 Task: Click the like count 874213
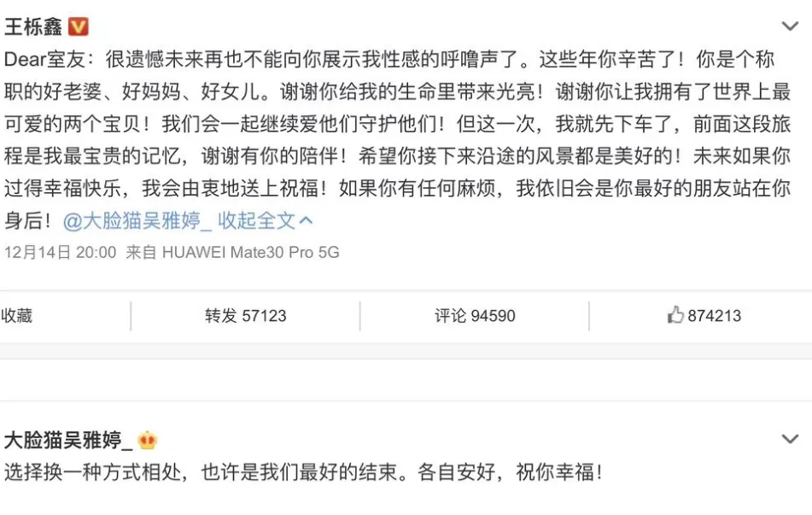click(x=714, y=315)
